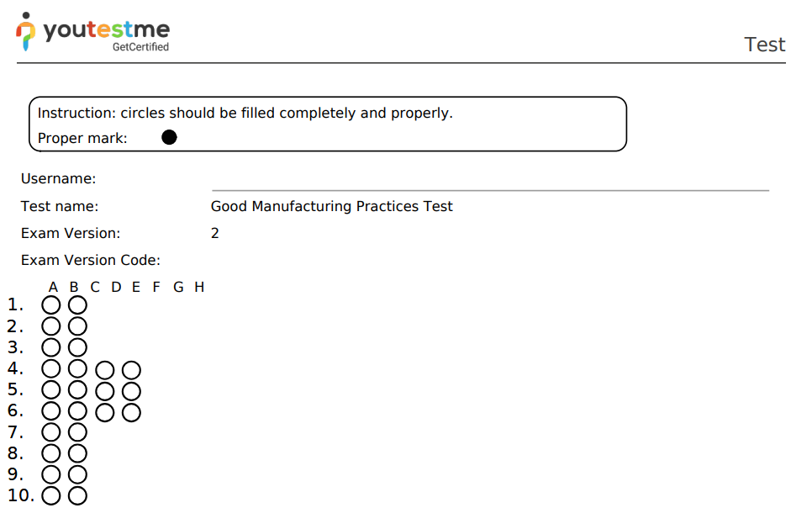Choose bubble C for question 6

(x=104, y=411)
